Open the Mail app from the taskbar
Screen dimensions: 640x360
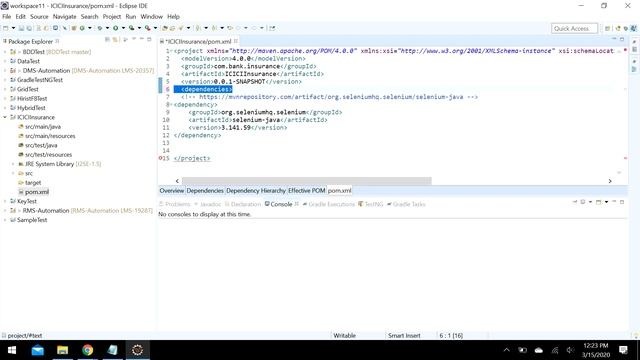pyautogui.click(x=38, y=350)
